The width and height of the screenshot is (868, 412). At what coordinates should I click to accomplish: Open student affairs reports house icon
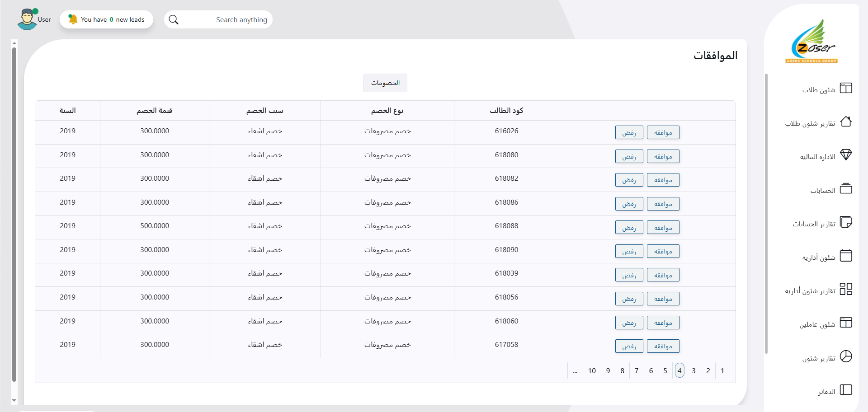pyautogui.click(x=845, y=122)
